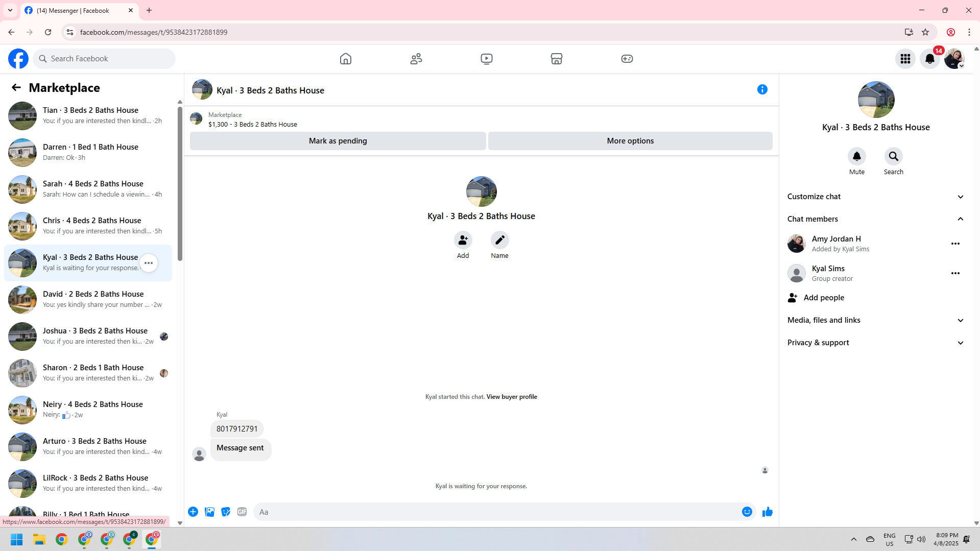Open the Gaming icon in top navigation

point(627,59)
